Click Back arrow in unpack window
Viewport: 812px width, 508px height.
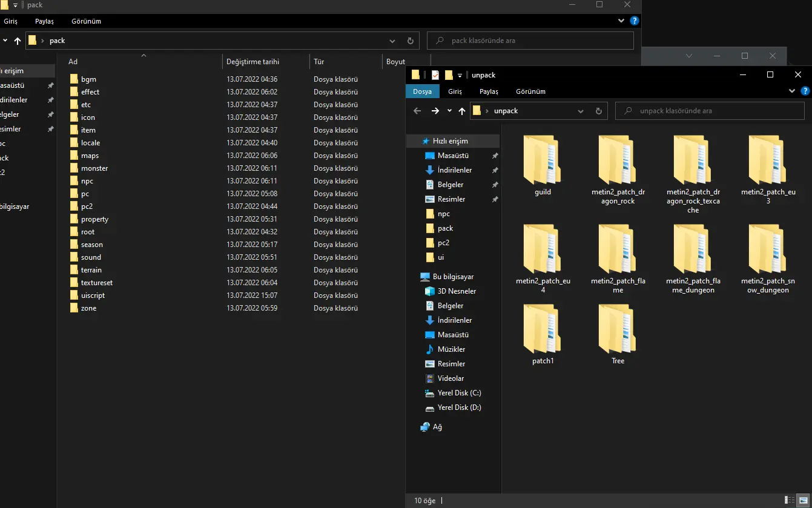(417, 111)
